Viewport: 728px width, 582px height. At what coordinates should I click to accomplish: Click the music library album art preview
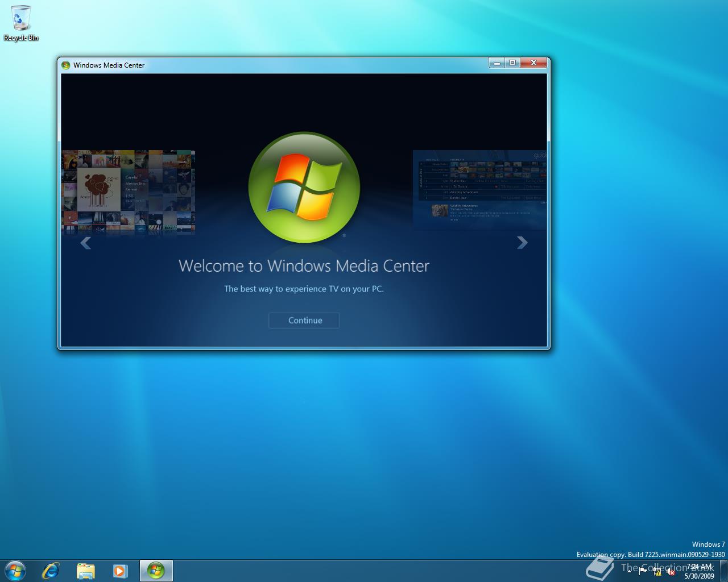(128, 192)
